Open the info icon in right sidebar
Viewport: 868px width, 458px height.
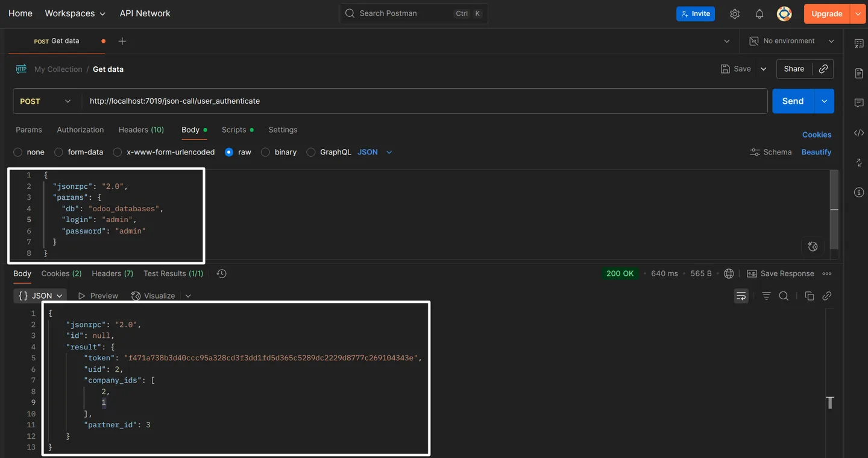click(x=859, y=192)
